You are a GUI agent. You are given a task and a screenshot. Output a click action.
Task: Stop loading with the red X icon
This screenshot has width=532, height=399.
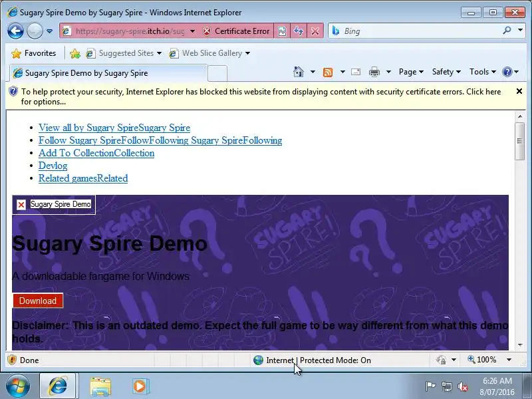(315, 31)
